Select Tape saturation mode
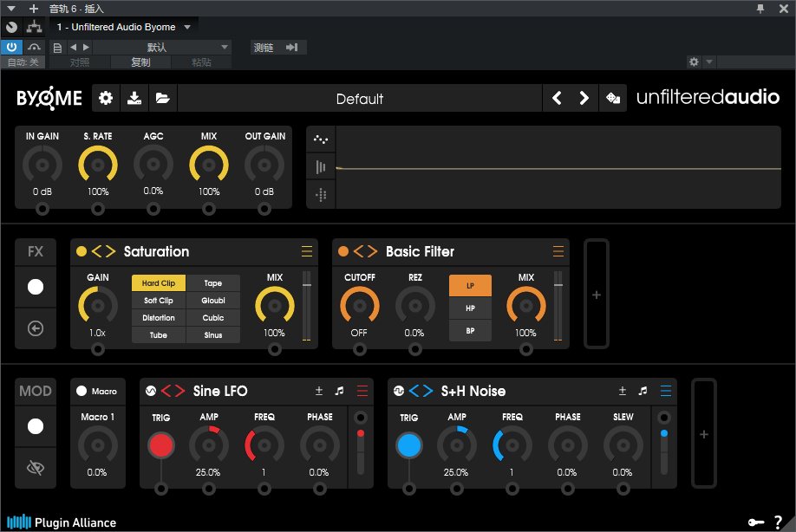This screenshot has height=532, width=796. click(213, 283)
